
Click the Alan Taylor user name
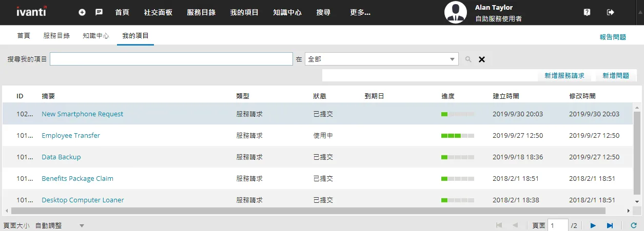[494, 8]
